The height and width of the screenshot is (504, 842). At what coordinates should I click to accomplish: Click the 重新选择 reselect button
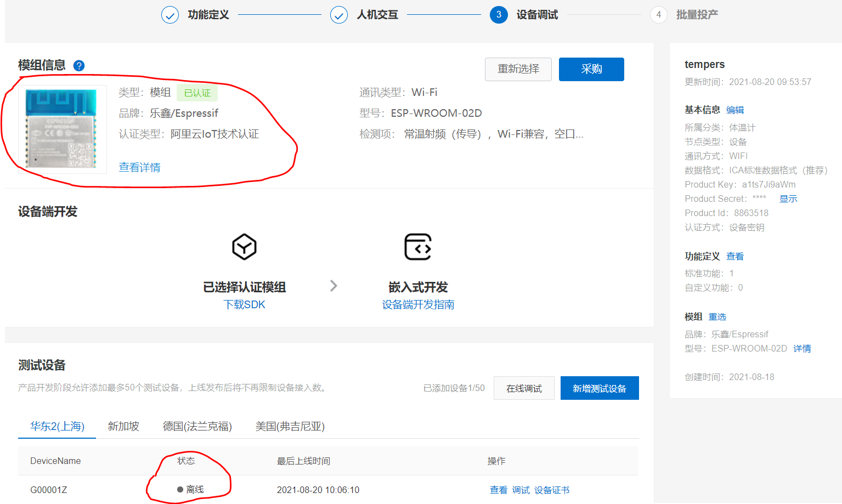click(x=518, y=69)
